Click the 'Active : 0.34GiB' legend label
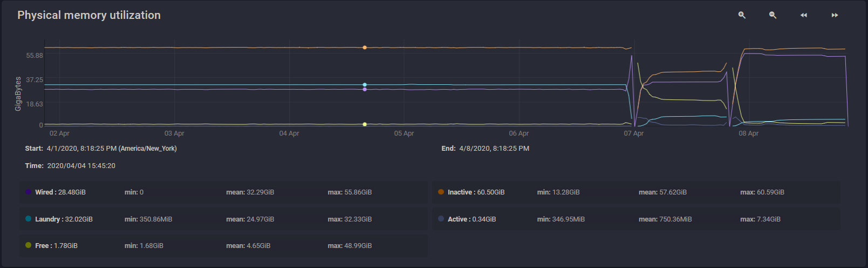 pos(472,219)
